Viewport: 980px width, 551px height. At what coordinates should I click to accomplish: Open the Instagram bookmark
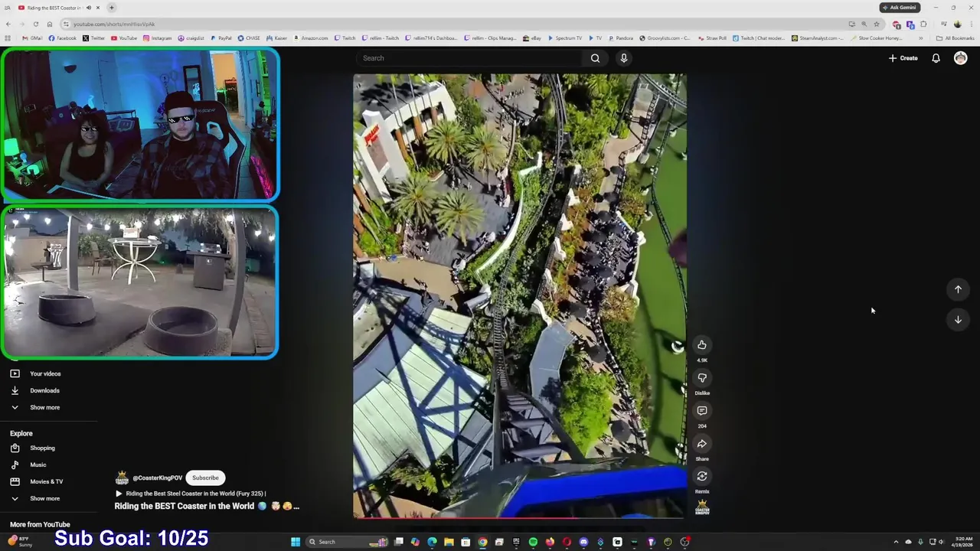tap(157, 37)
